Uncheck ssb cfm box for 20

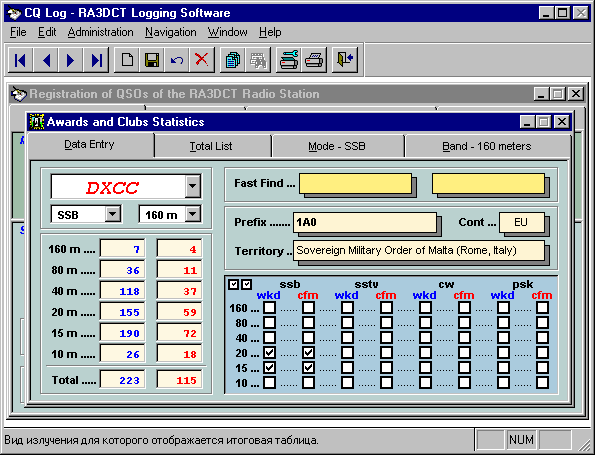309,353
